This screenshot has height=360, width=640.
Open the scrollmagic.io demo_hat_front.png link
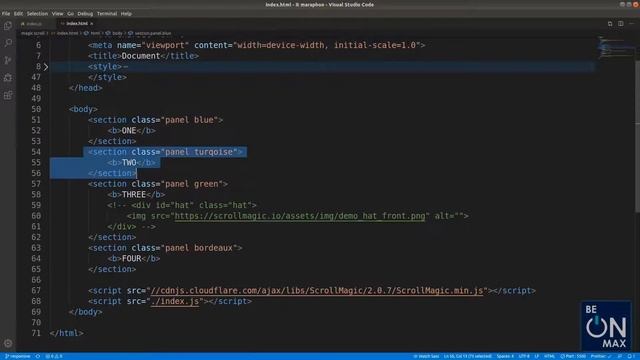coord(300,216)
